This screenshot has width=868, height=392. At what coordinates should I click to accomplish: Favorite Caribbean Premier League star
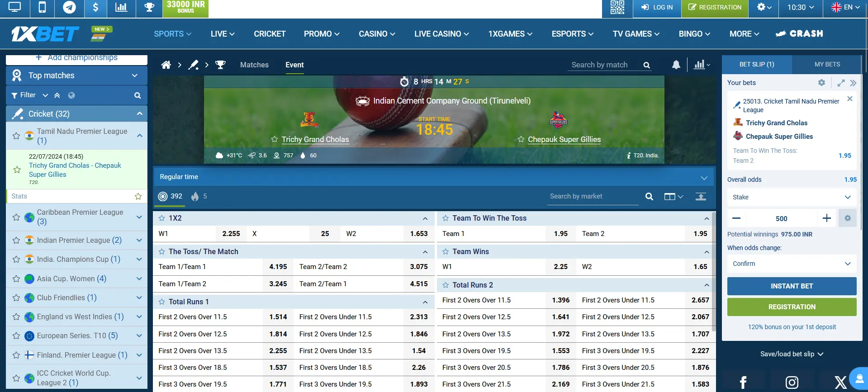coord(16,217)
